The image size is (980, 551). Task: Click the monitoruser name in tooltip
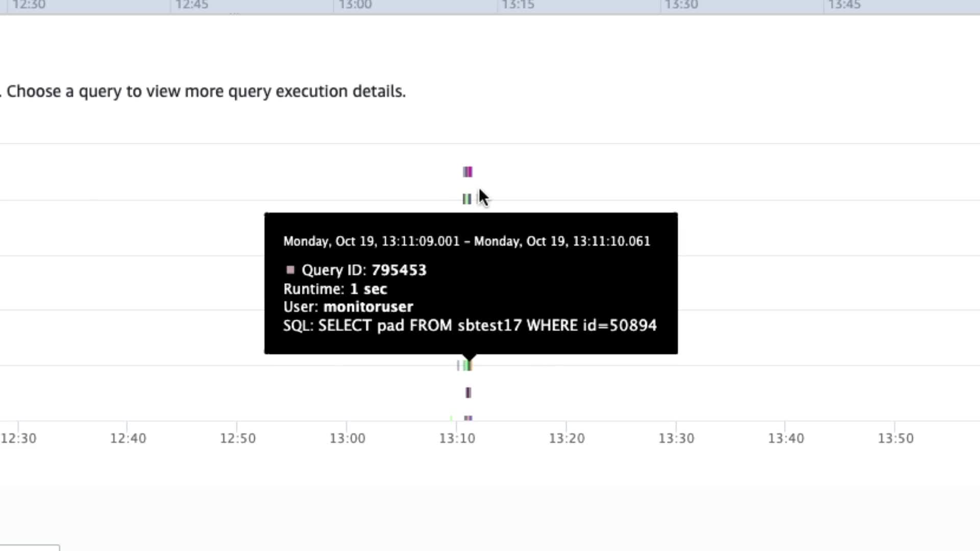(x=368, y=307)
